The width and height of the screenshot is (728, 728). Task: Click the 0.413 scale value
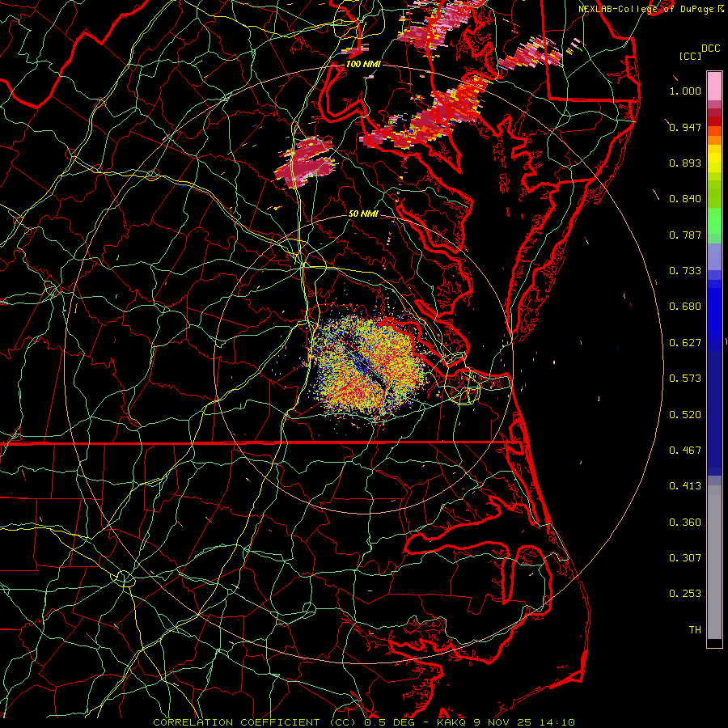tap(685, 486)
